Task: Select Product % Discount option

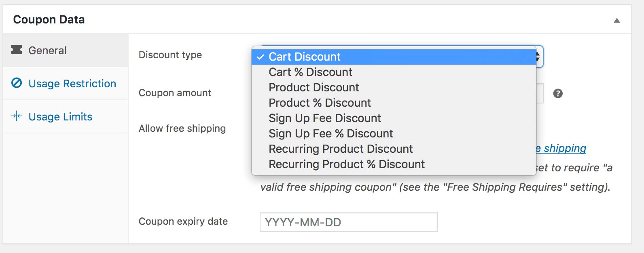Action: [x=320, y=103]
